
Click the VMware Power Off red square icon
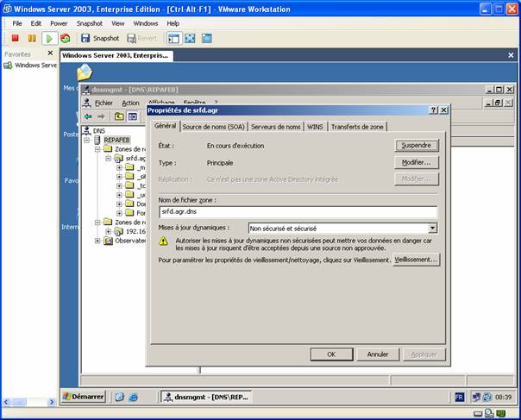point(15,38)
